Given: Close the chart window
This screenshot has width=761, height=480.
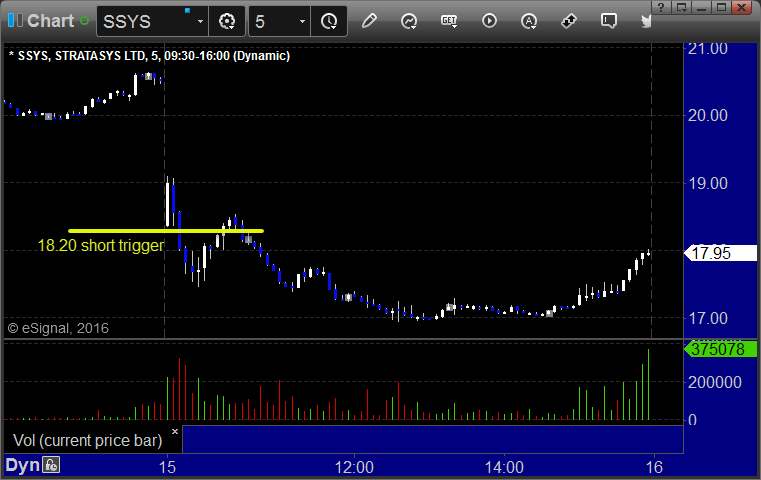Looking at the screenshot, I should click(742, 7).
